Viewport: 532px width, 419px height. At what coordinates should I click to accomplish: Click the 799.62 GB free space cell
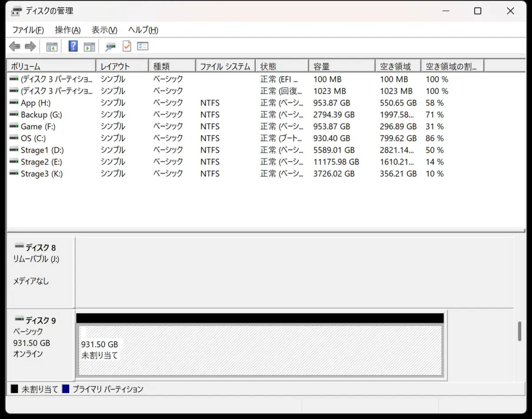398,138
